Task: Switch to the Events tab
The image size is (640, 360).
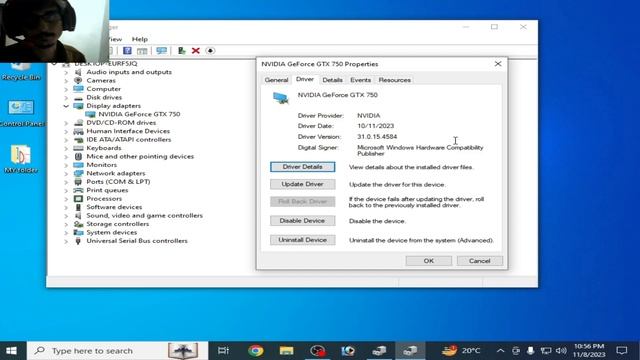Action: pos(360,80)
